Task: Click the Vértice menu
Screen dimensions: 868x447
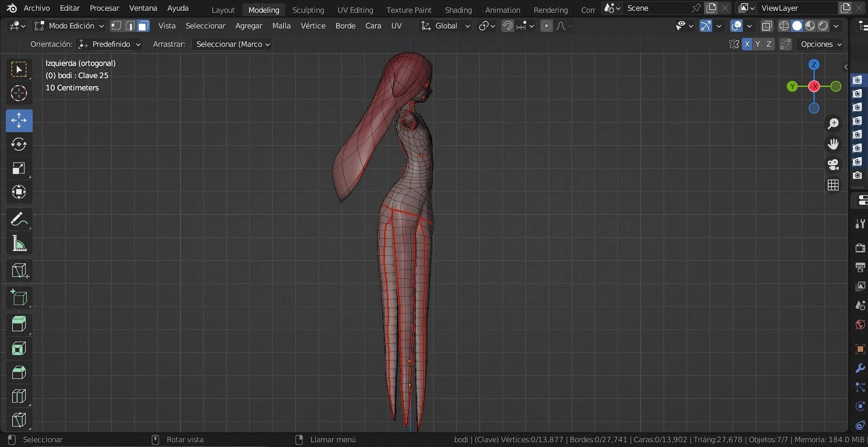Action: 313,26
